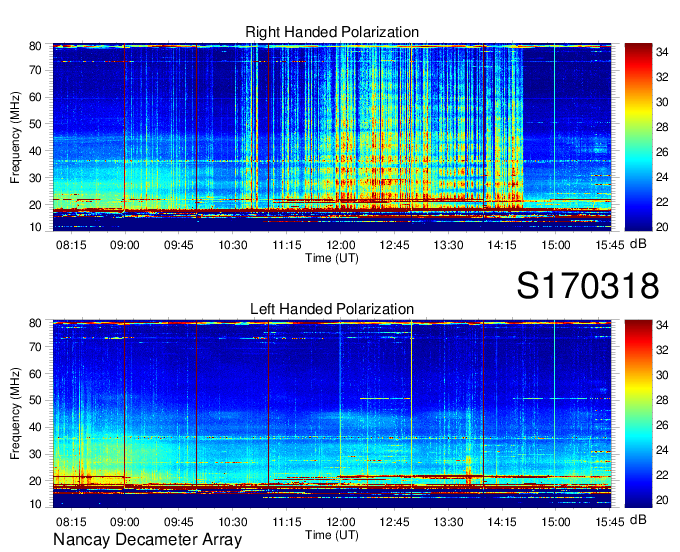Click the 09:45 time tick under Right Handed plot
This screenshot has height=552, width=680.
[x=179, y=245]
